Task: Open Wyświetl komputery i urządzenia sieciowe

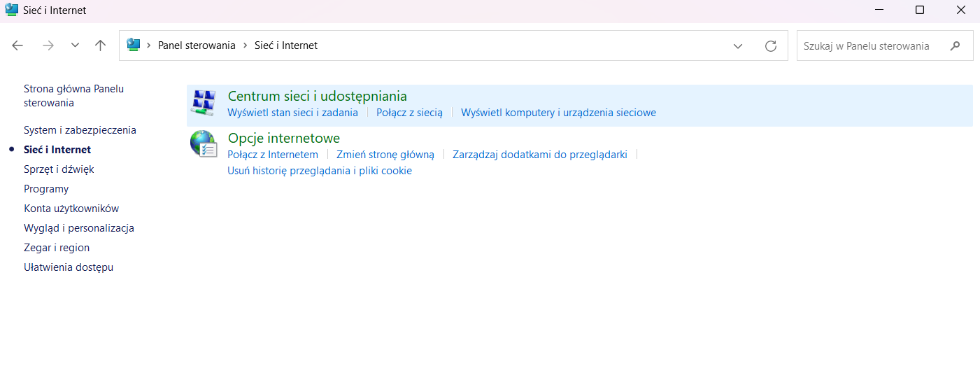Action: (x=558, y=113)
